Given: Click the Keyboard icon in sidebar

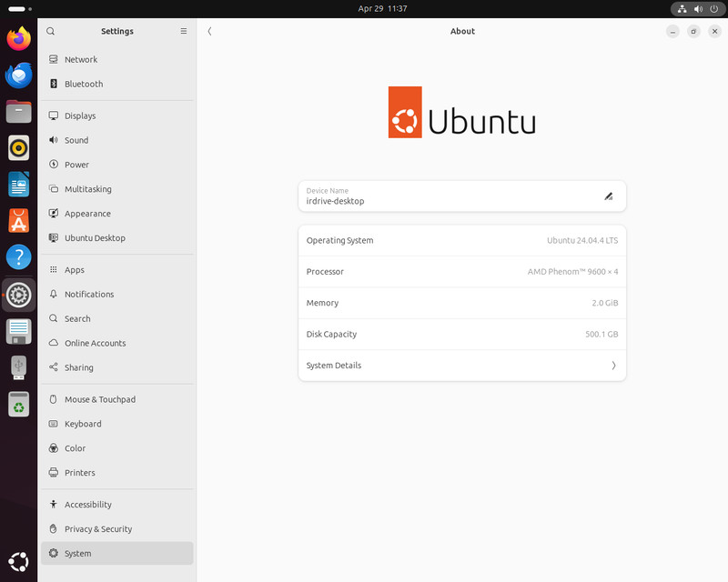Looking at the screenshot, I should 54,423.
